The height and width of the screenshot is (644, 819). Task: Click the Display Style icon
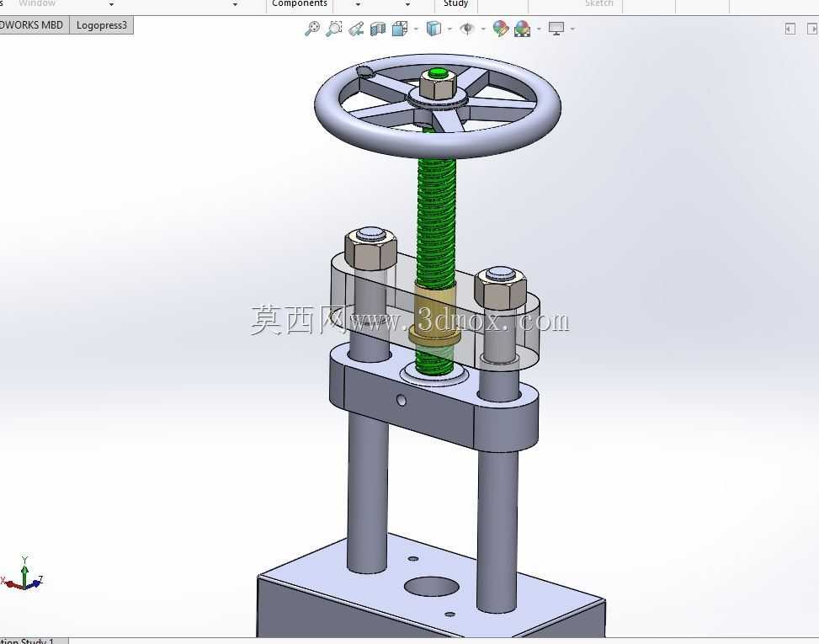tap(433, 29)
